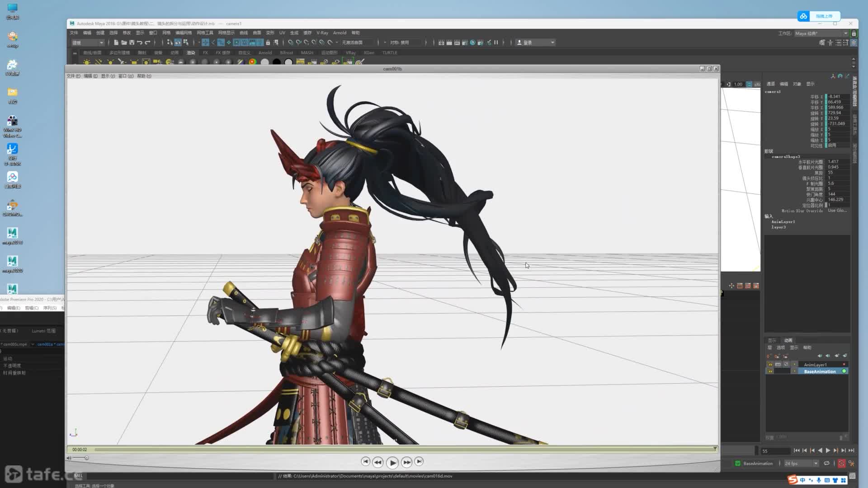The image size is (868, 488).
Task: Go to Maya timeline end frame
Action: click(851, 450)
